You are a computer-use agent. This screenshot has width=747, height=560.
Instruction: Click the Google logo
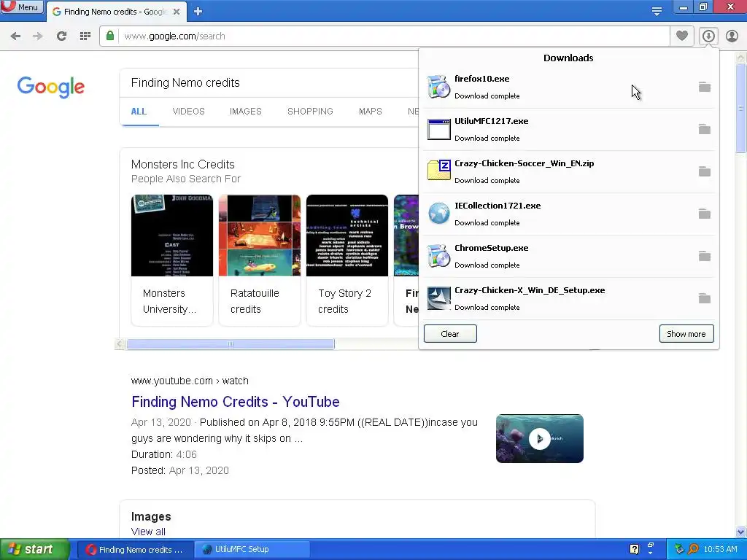click(x=51, y=87)
